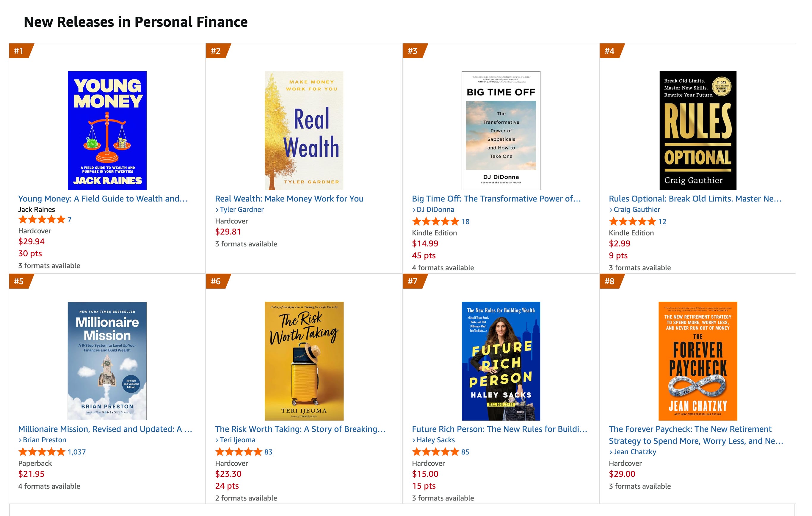This screenshot has width=812, height=516.
Task: Click the 1,037 ratings count
Action: pos(76,452)
